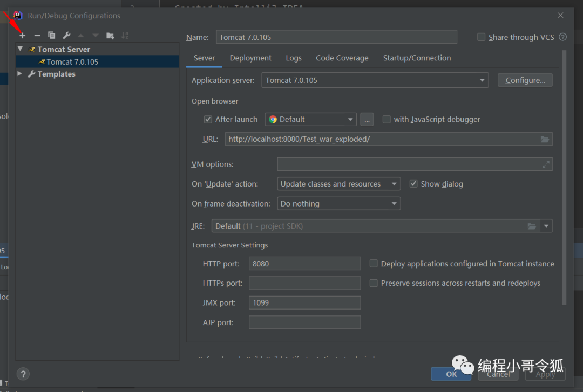Click the Configure... button
The image size is (583, 392).
coord(525,80)
